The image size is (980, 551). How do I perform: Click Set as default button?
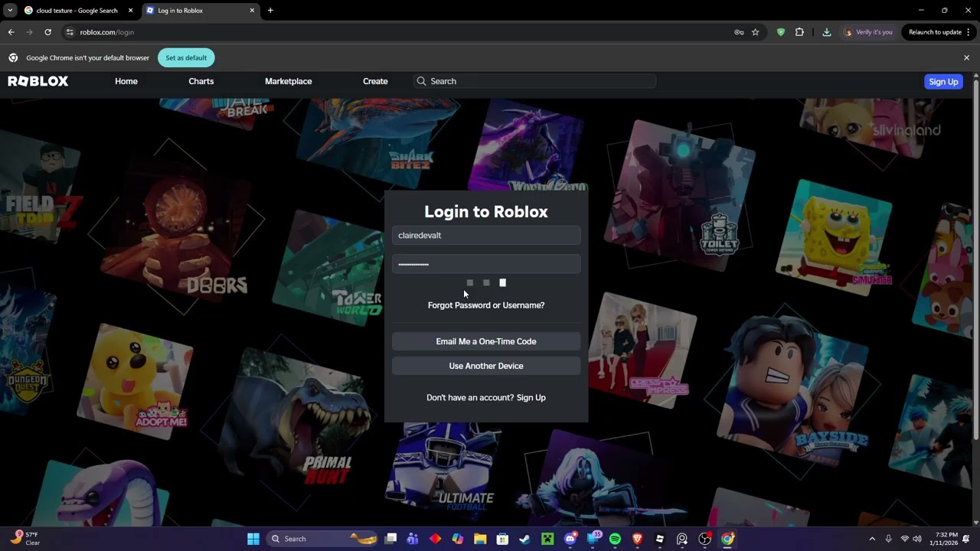pyautogui.click(x=186, y=57)
